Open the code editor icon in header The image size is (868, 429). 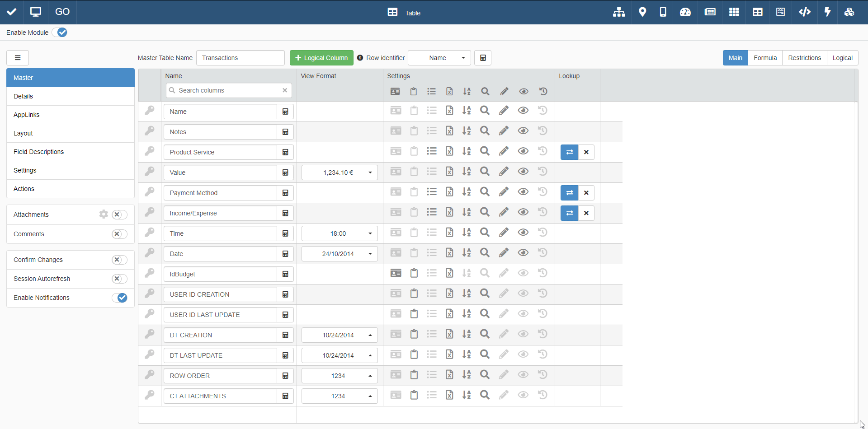(804, 12)
